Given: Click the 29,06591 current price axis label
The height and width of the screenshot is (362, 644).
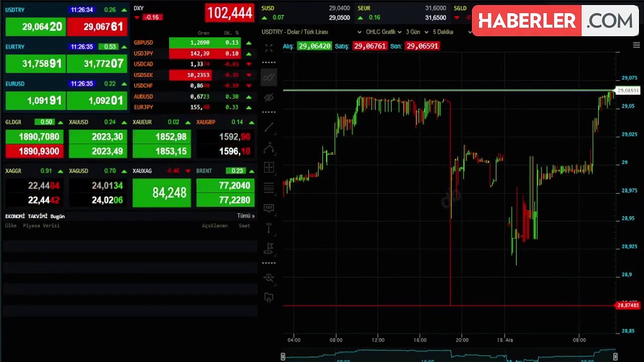Looking at the screenshot, I should pos(628,91).
